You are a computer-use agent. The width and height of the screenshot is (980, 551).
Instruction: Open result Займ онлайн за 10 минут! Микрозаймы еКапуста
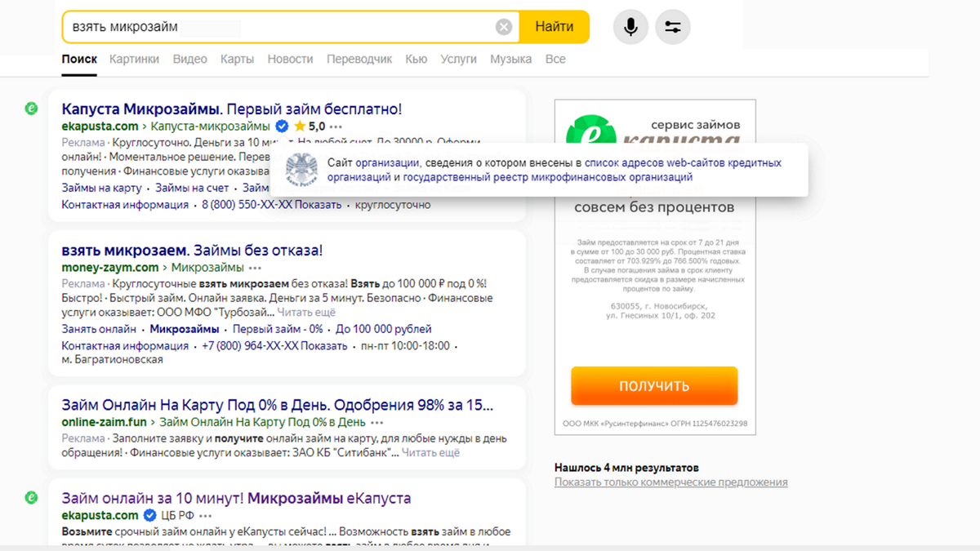coord(236,498)
